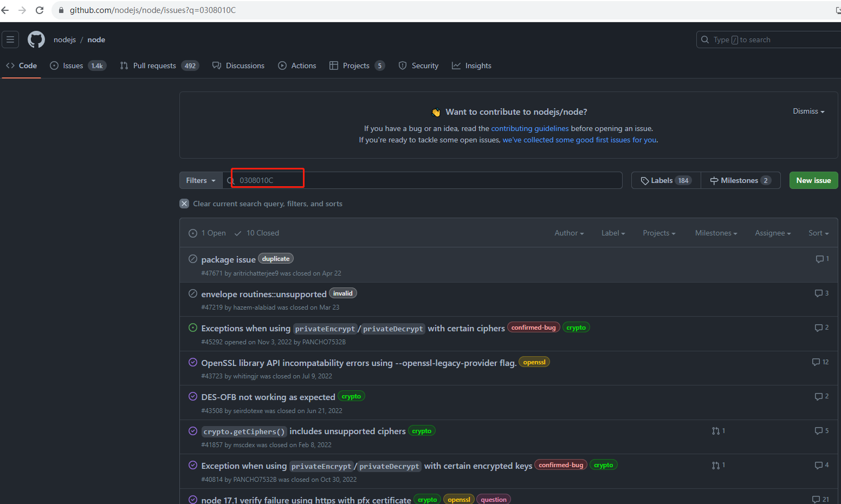841x504 pixels.
Task: Click 'confirmed-bug' label on certain ciphers issue
Action: click(x=533, y=328)
